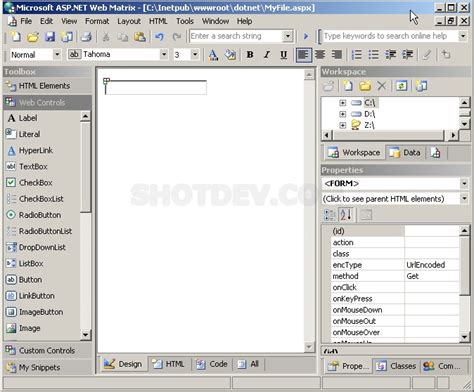Image resolution: width=474 pixels, height=392 pixels.
Task: Click the Workspace new file icon
Action: pos(348,86)
